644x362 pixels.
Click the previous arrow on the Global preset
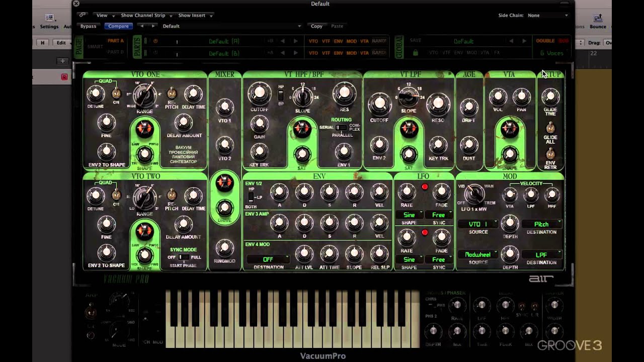[511, 41]
